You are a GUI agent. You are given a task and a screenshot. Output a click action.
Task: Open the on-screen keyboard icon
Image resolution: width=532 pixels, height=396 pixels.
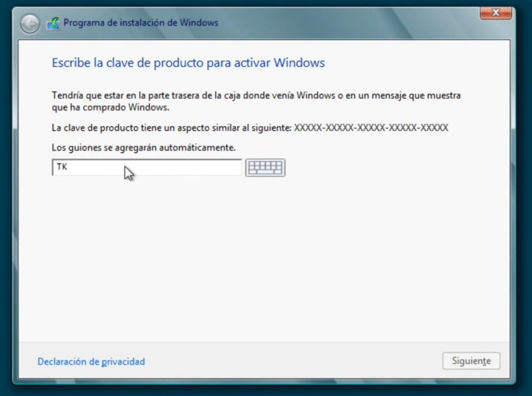(x=265, y=168)
